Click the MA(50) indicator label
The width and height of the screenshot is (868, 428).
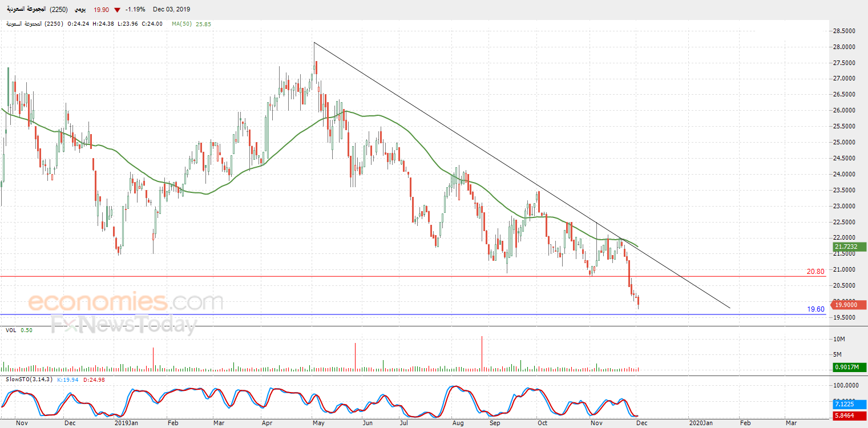point(182,24)
